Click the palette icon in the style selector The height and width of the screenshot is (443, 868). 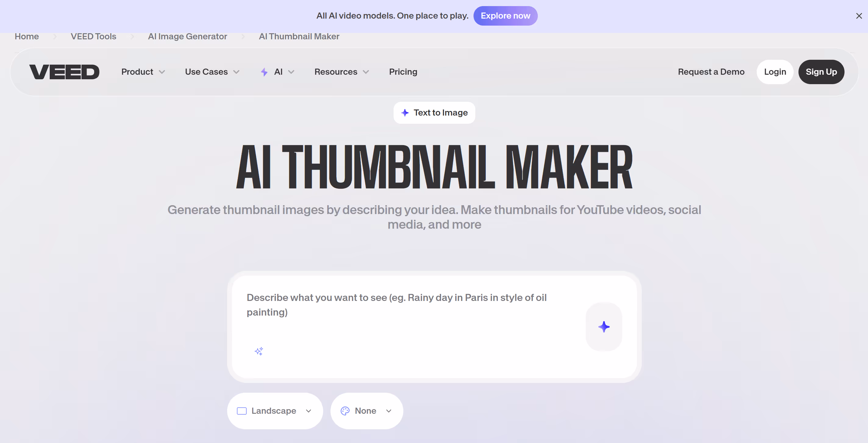pyautogui.click(x=345, y=411)
